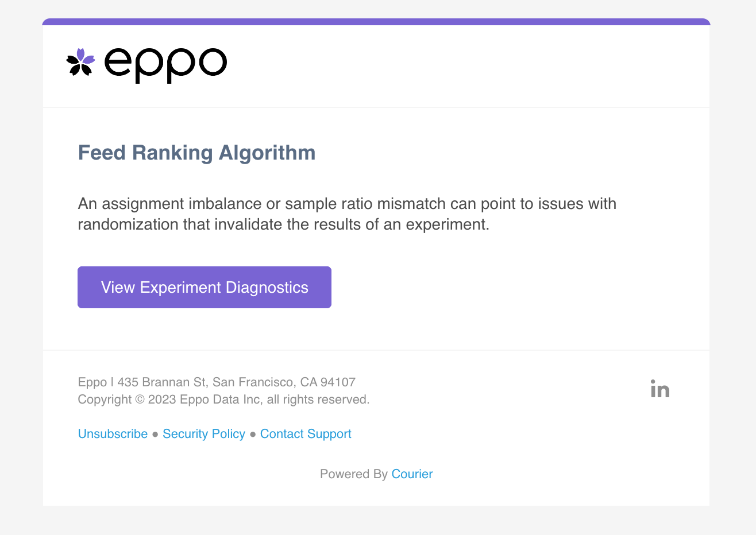Click the bullet separator before Contact Support
Image resolution: width=756 pixels, height=535 pixels.
coord(253,435)
